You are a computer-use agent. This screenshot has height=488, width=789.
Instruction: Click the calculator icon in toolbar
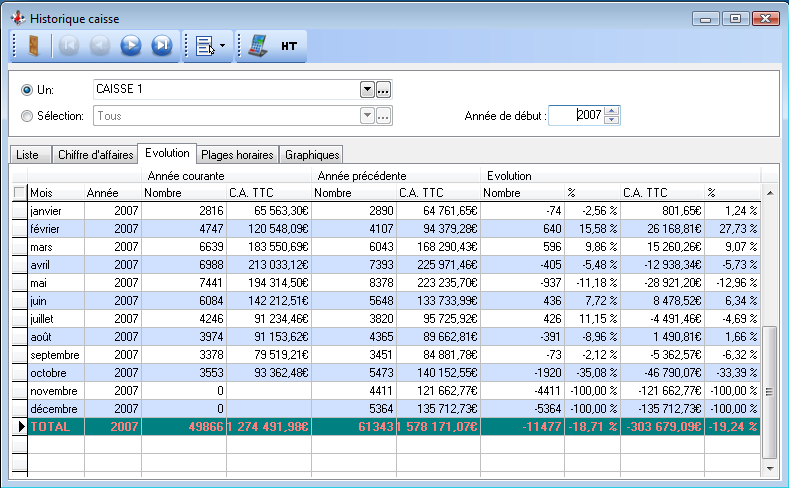[x=257, y=46]
